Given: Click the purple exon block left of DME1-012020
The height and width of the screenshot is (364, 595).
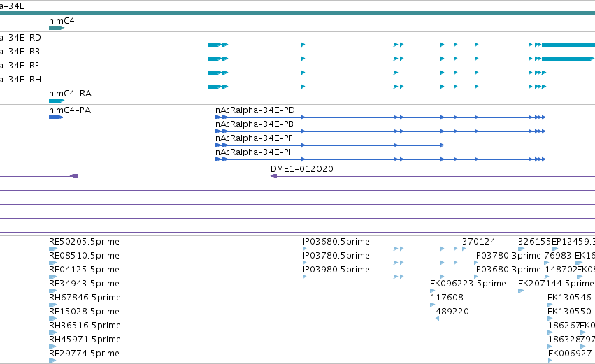Looking at the screenshot, I should tap(74, 176).
